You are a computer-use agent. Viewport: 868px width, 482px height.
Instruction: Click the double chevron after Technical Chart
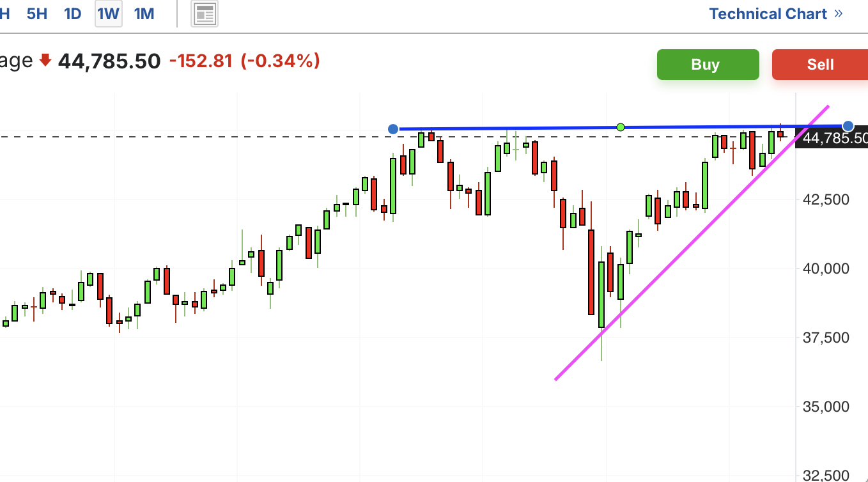tap(839, 13)
